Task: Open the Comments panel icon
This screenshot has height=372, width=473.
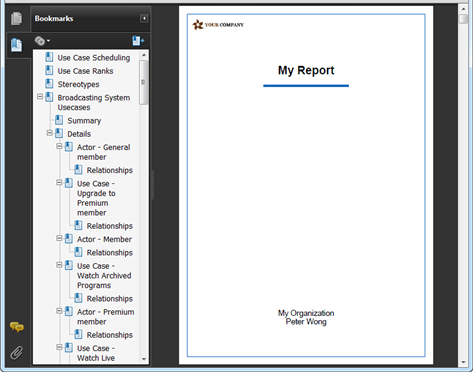Action: tap(17, 327)
